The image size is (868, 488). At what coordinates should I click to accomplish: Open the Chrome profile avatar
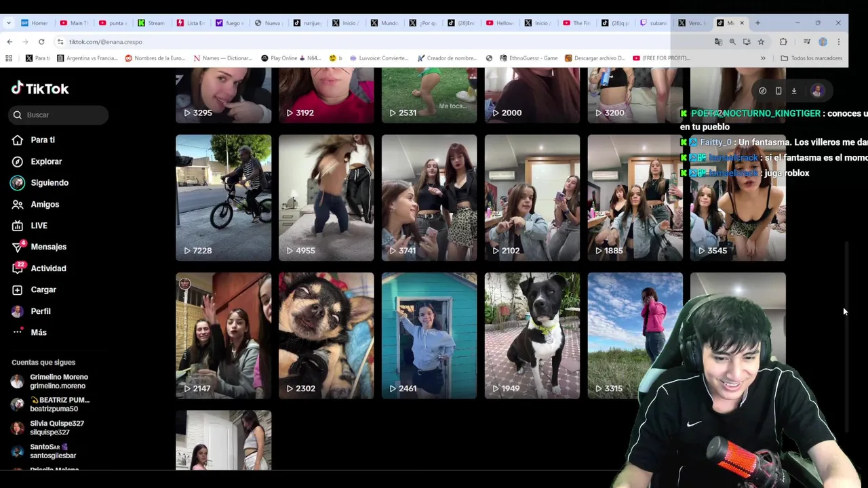pos(823,42)
